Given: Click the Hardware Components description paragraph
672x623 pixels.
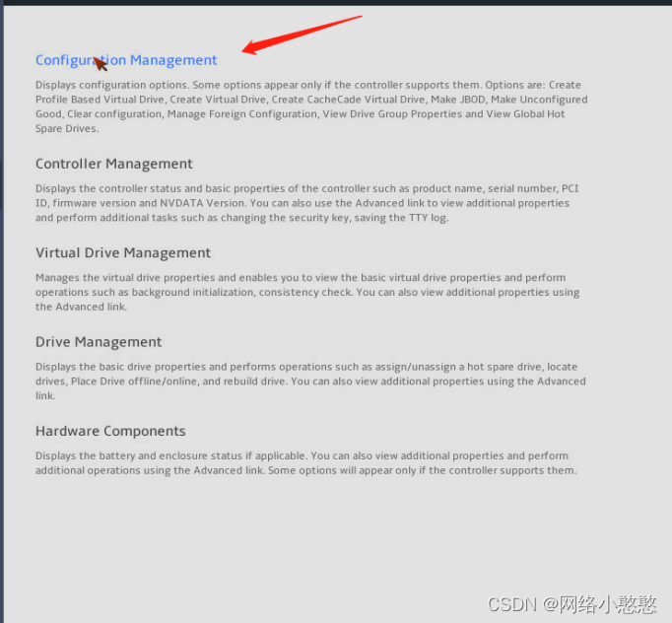Looking at the screenshot, I should point(306,463).
